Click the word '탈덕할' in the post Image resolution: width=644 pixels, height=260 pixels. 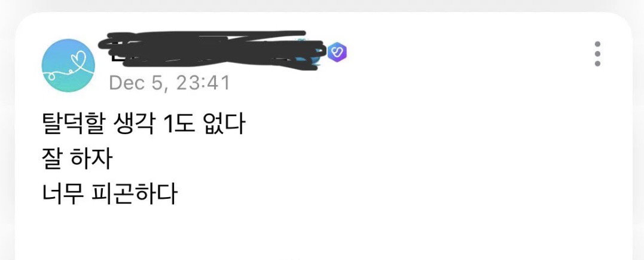(73, 124)
